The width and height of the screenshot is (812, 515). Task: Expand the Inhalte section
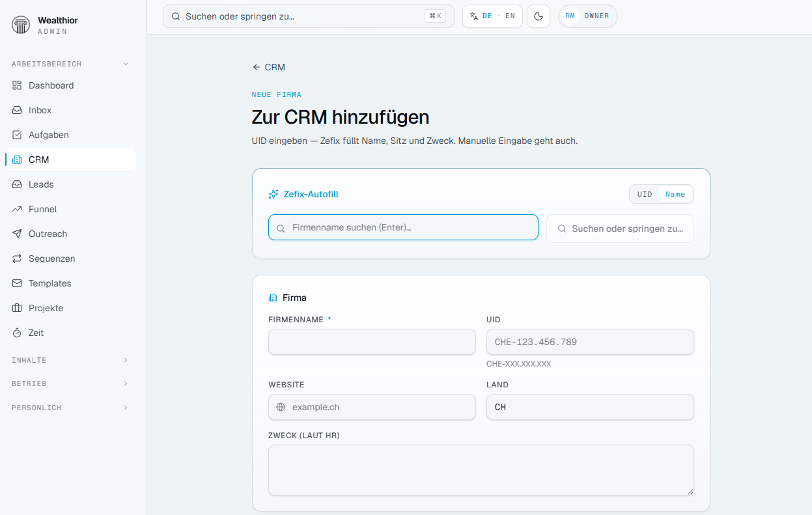click(70, 360)
